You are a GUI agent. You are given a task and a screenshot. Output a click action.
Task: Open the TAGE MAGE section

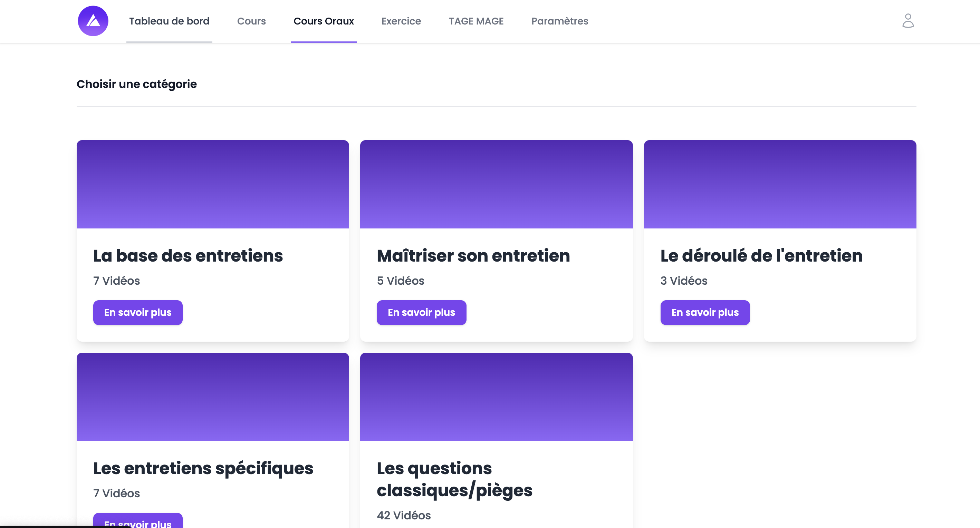coord(476,21)
